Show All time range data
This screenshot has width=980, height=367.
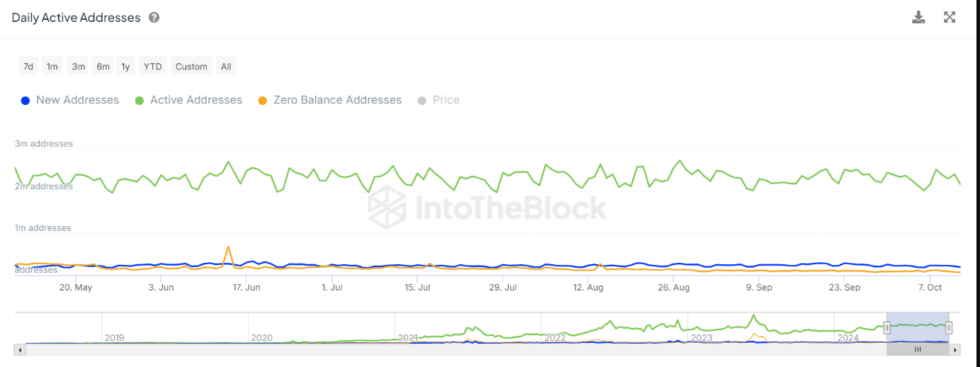point(226,67)
